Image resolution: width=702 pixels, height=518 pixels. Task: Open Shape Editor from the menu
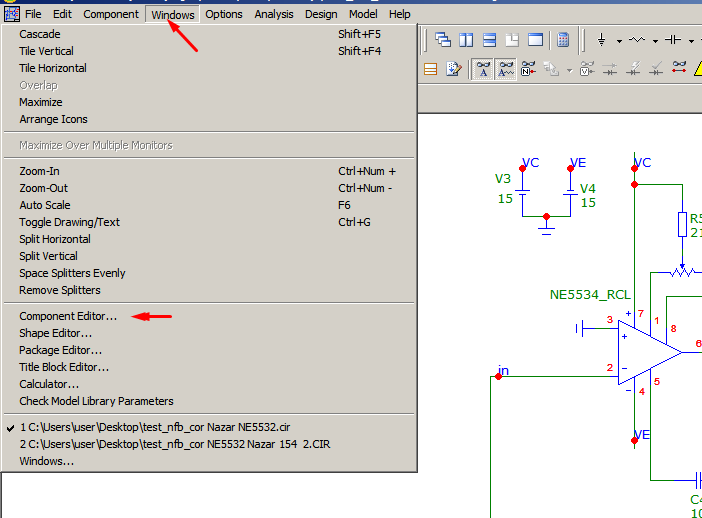[209, 333]
